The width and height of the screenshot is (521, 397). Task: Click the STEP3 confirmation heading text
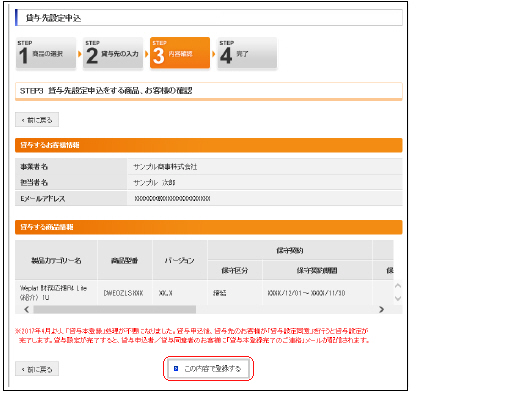pos(106,91)
